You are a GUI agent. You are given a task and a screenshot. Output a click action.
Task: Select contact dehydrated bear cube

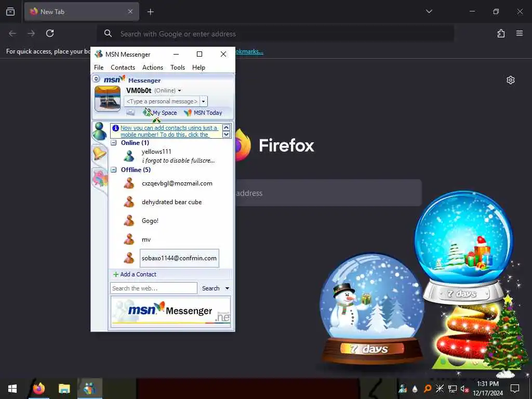[x=171, y=202]
